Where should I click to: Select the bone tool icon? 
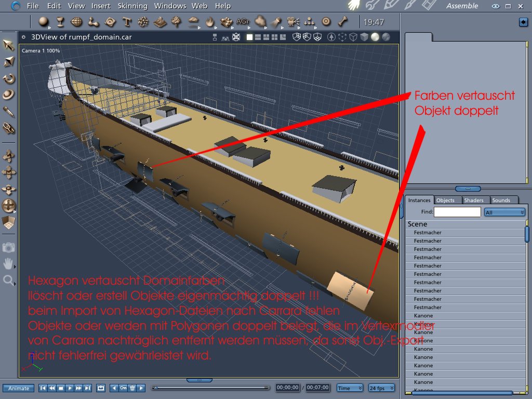(x=343, y=22)
